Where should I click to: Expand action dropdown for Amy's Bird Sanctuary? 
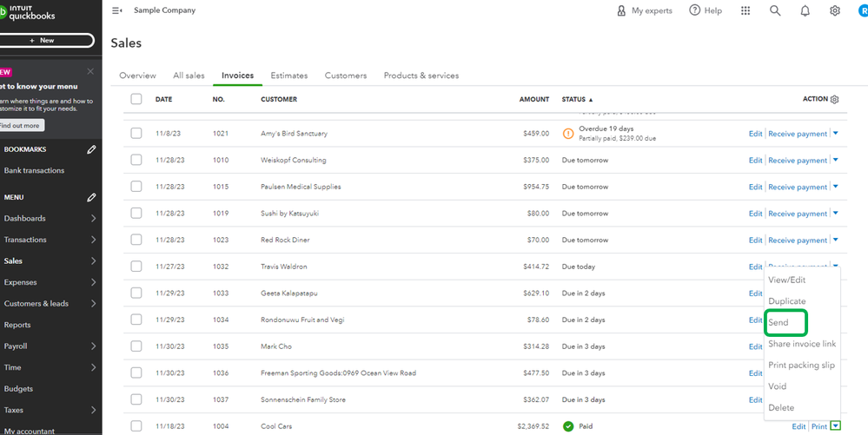pos(835,133)
